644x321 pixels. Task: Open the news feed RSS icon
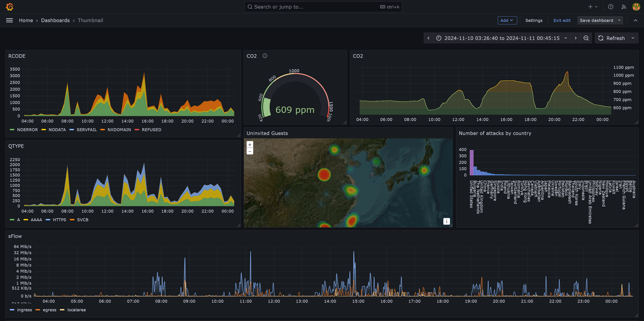point(623,7)
